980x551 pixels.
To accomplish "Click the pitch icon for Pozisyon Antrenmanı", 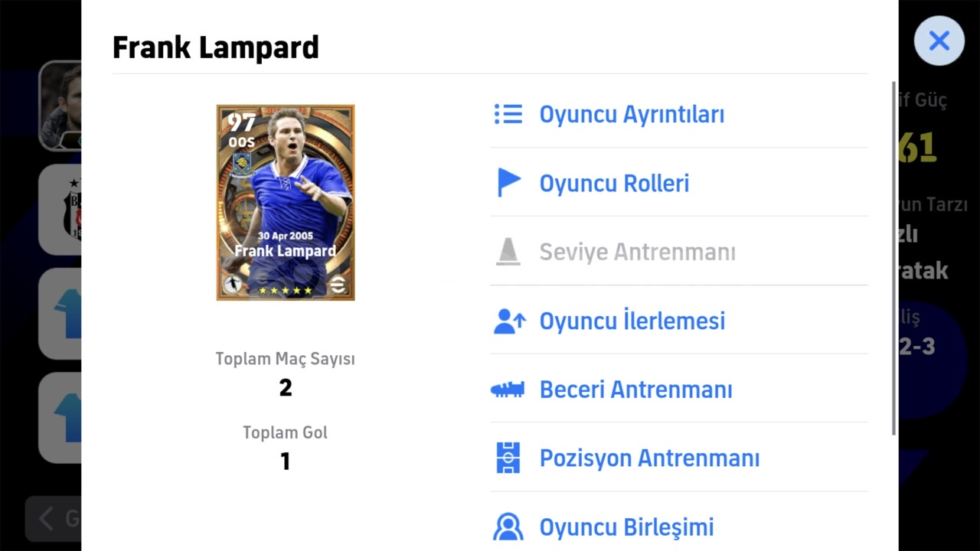I will tap(508, 458).
